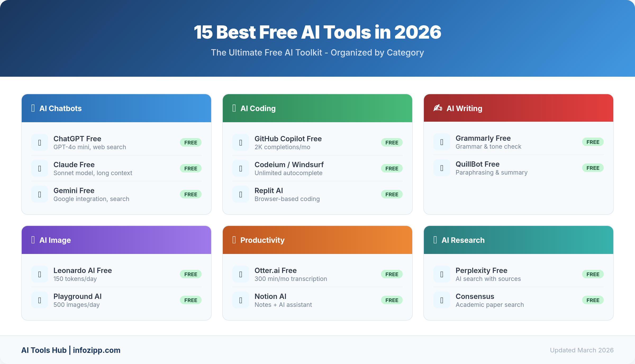
Task: Click the AI Coding category icon
Action: [234, 108]
